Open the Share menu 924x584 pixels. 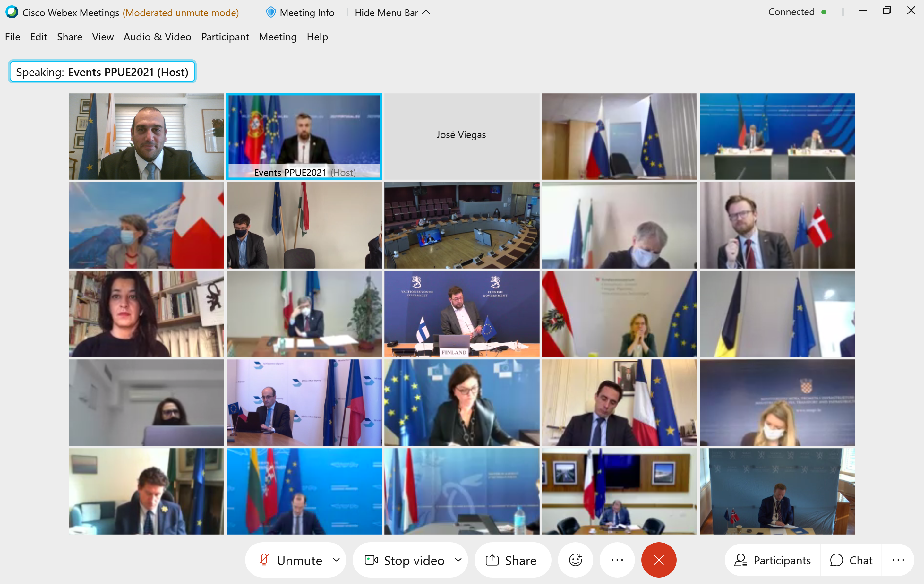pos(69,37)
